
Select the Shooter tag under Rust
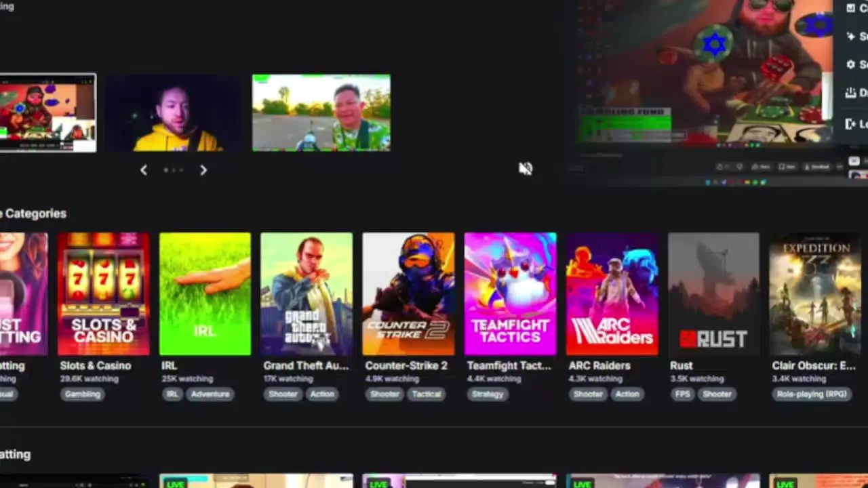point(717,394)
